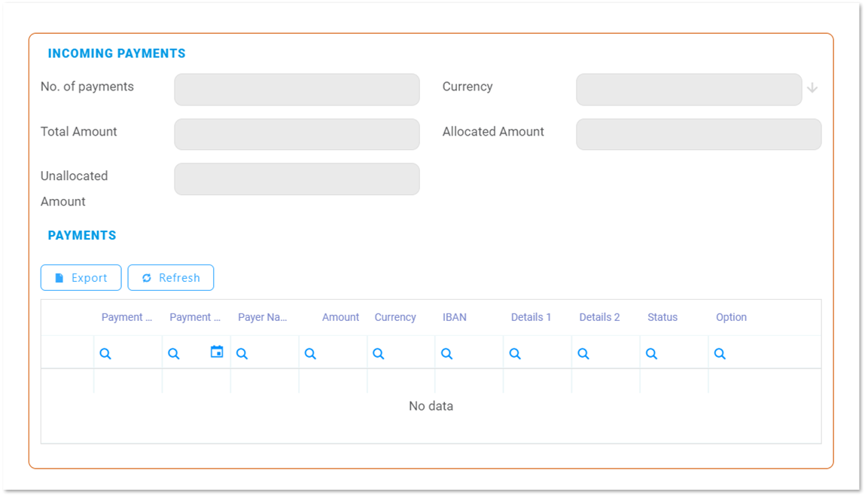Click the search icon under Payment number column

105,353
